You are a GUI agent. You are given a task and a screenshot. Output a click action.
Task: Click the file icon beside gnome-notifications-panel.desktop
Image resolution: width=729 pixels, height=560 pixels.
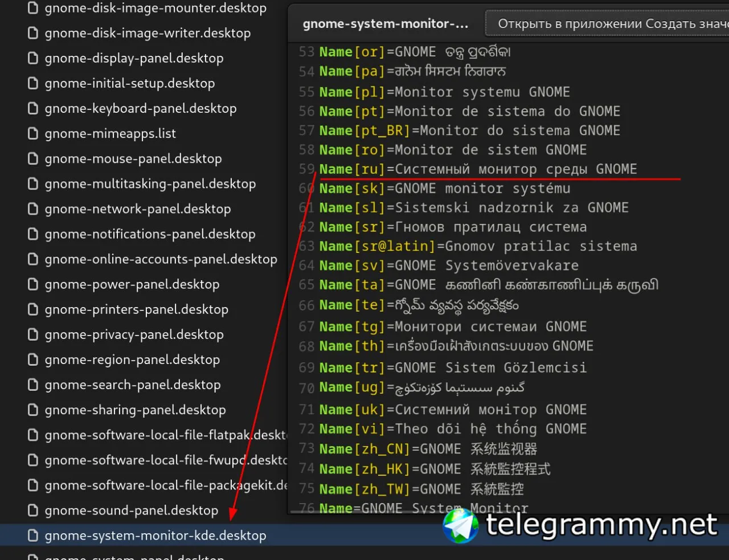pos(33,234)
